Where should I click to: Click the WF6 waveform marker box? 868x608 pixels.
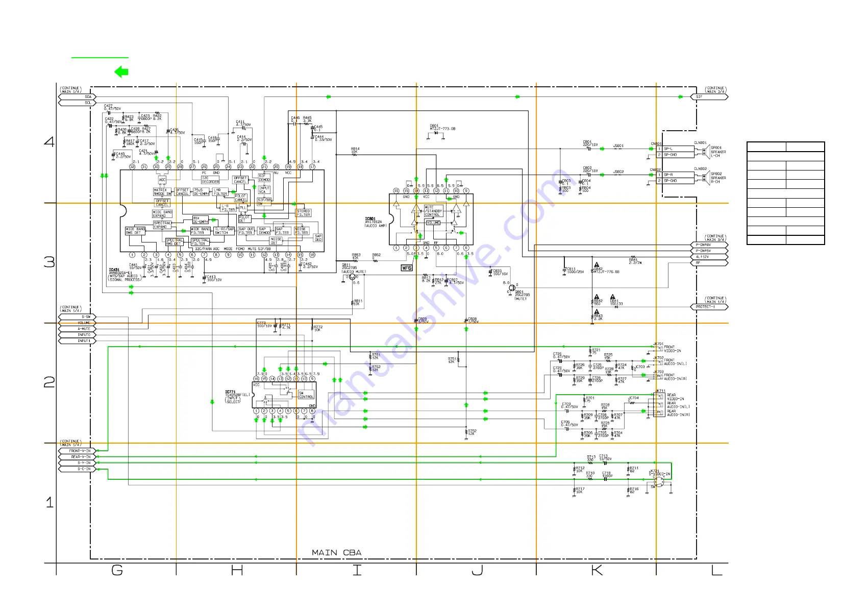[x=407, y=268]
